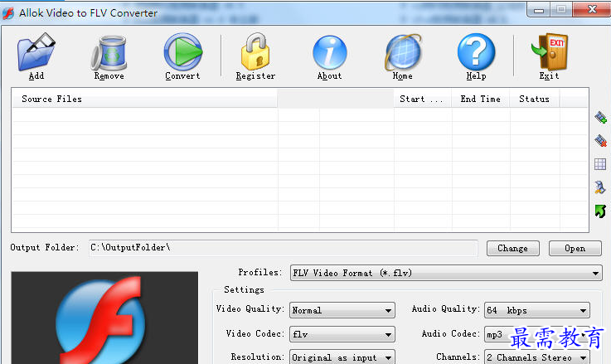Click the Change output folder button
Image resolution: width=611 pixels, height=364 pixels.
513,248
